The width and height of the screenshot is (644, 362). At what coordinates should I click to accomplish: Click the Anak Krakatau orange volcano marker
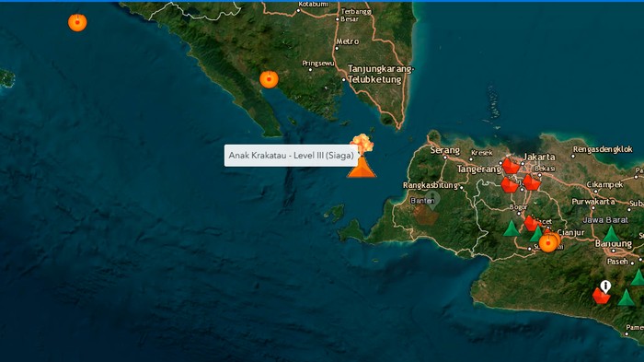coord(362,168)
